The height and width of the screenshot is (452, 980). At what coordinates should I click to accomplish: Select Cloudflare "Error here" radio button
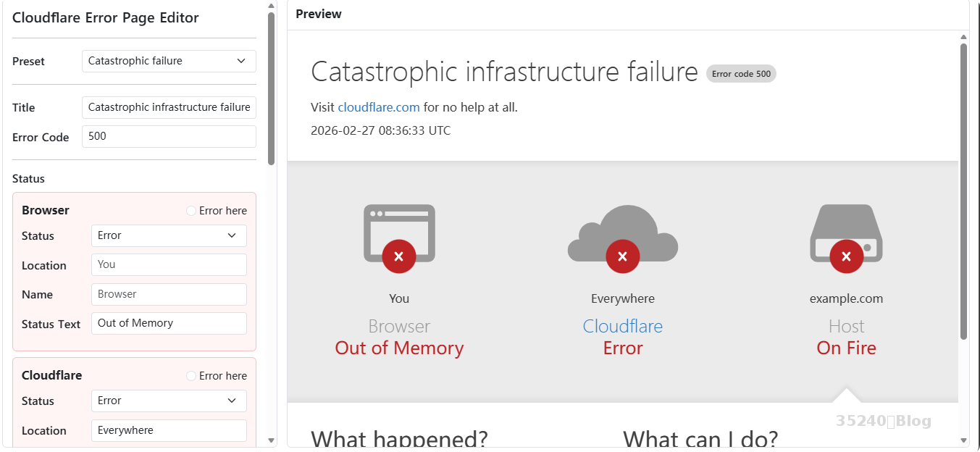(x=191, y=376)
